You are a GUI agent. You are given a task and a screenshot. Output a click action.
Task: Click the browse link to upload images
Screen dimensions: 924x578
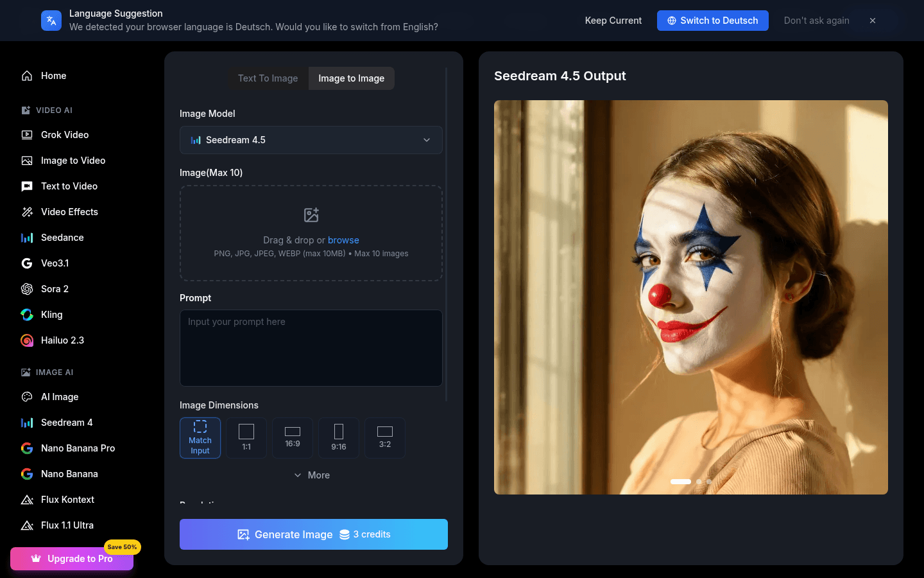click(x=343, y=240)
